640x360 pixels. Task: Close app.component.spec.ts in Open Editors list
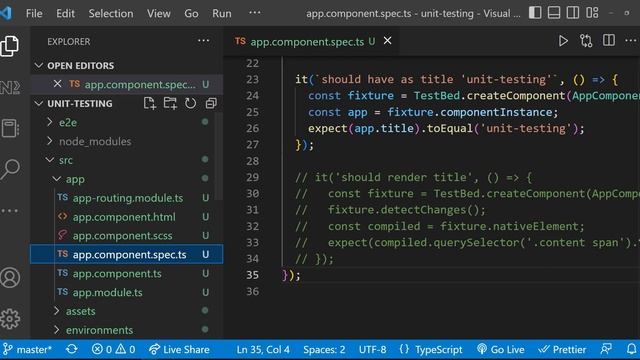coord(58,84)
